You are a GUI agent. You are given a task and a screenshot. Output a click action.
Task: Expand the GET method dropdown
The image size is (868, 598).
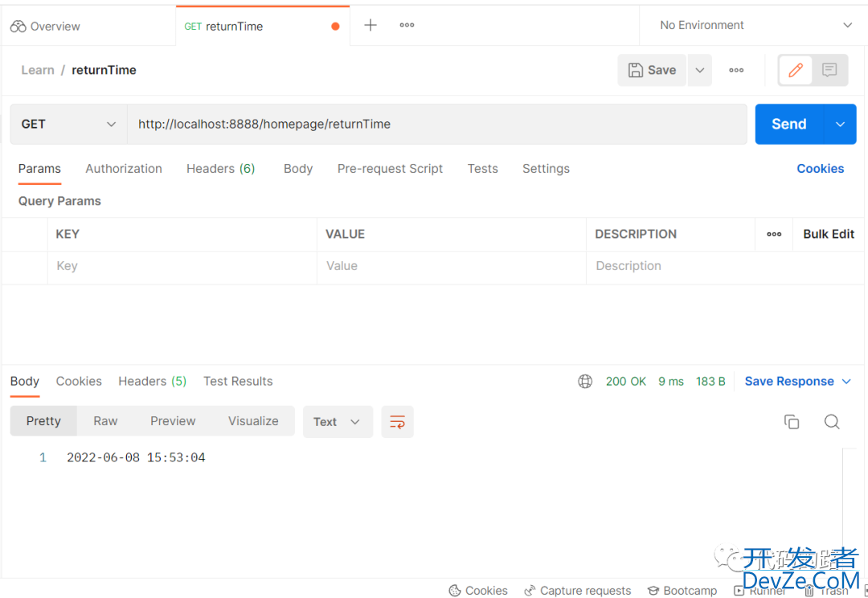[x=68, y=125]
